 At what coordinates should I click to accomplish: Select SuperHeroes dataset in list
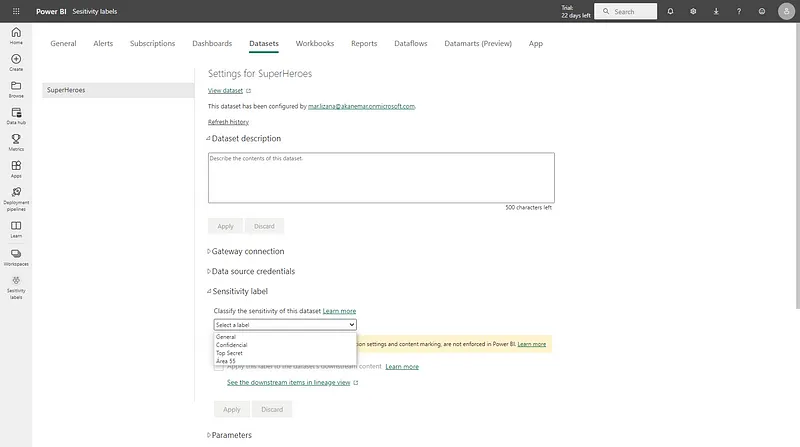click(x=118, y=90)
